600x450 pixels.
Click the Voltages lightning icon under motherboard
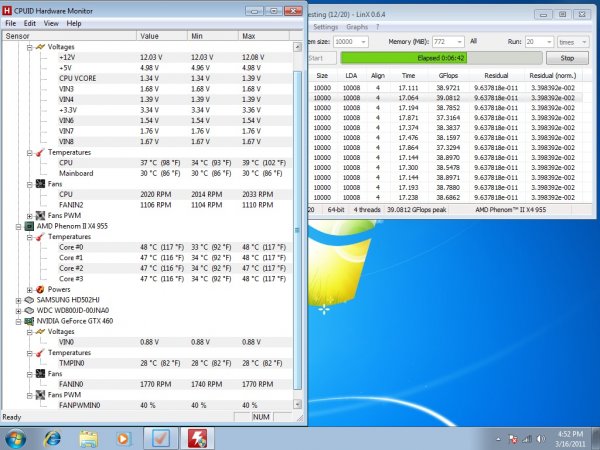point(40,47)
